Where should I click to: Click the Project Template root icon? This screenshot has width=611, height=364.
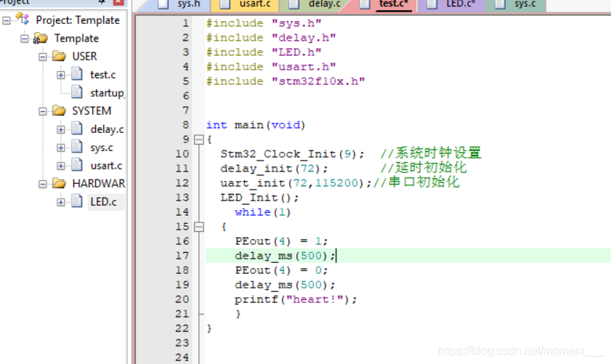[x=22, y=19]
